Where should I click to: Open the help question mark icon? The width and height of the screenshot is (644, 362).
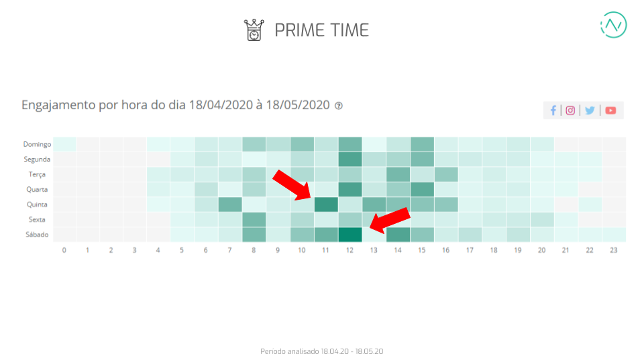pos(338,106)
